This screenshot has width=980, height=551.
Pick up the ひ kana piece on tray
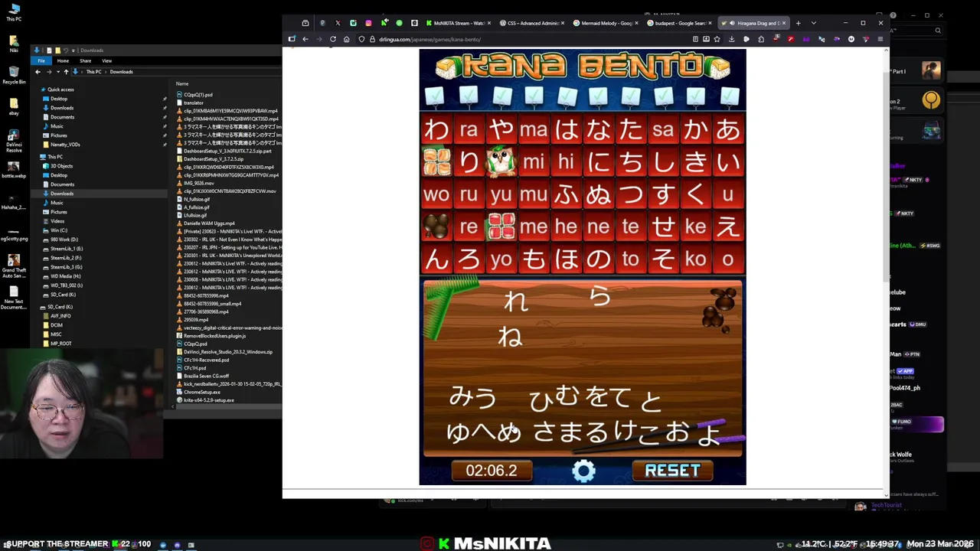click(541, 399)
